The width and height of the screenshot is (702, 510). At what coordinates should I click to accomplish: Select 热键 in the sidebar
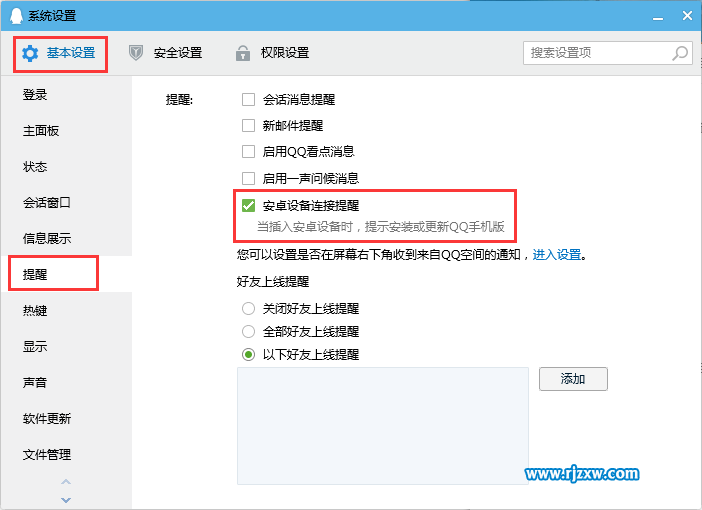pyautogui.click(x=66, y=310)
